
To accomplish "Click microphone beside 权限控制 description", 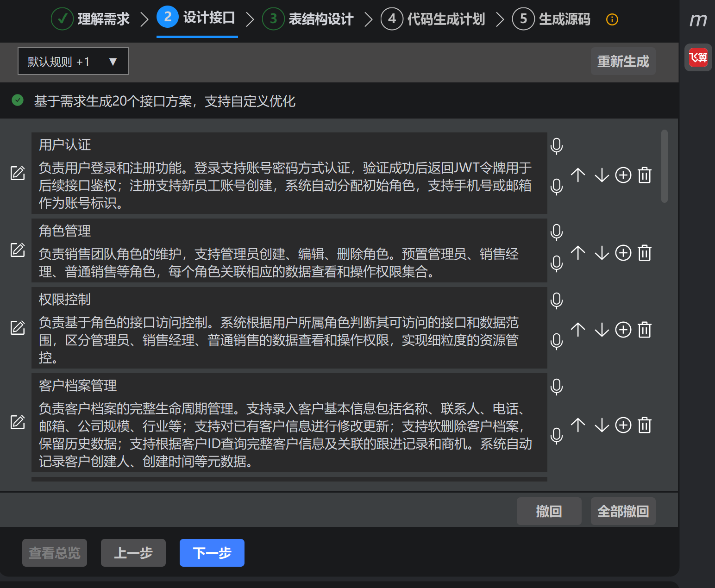I will 557,342.
